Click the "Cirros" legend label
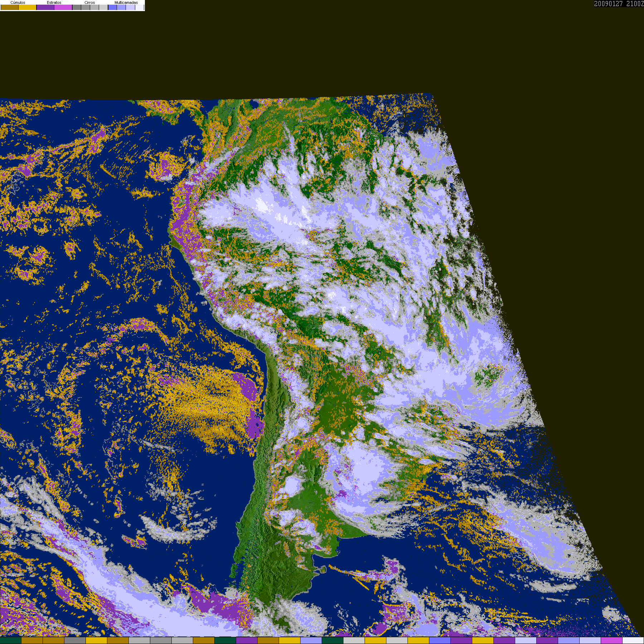Viewport: 644px width, 644px height. (x=90, y=3)
